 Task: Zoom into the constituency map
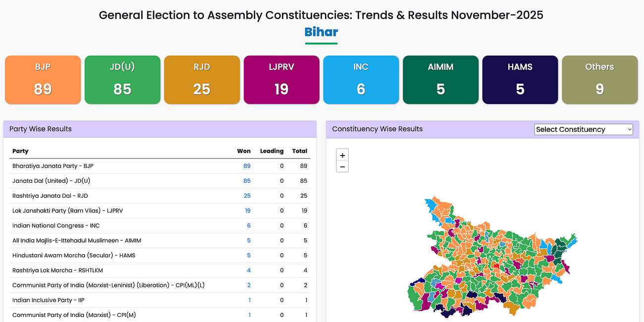pos(342,155)
